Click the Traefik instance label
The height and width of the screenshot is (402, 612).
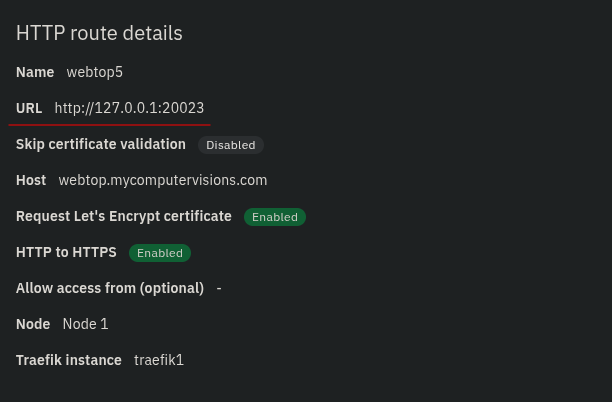(69, 360)
